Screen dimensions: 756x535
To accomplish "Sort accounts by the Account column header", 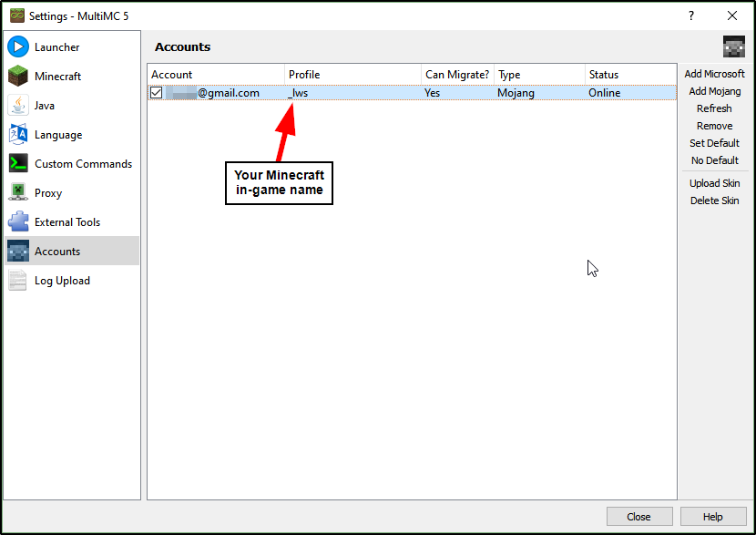I will coord(216,75).
